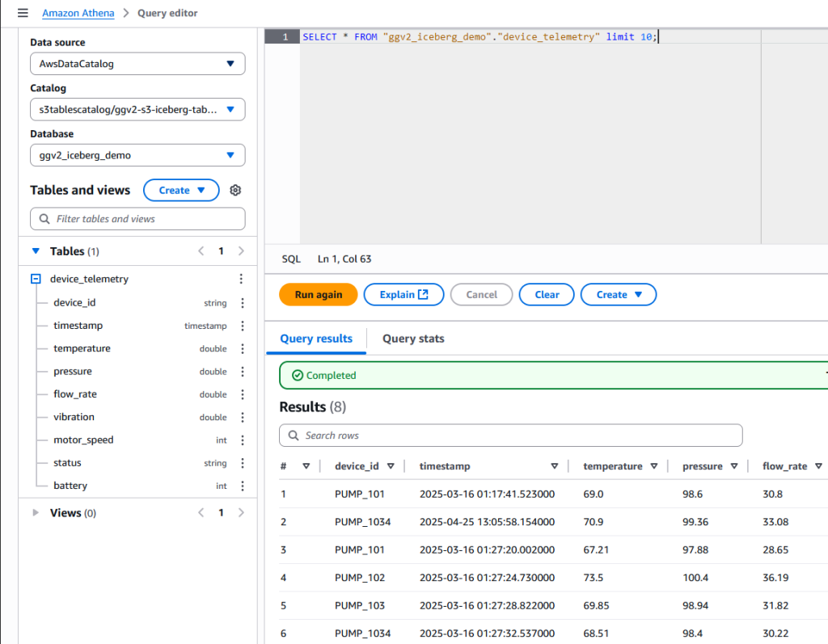The width and height of the screenshot is (828, 644).
Task: Open the Data source dropdown
Action: 137,63
